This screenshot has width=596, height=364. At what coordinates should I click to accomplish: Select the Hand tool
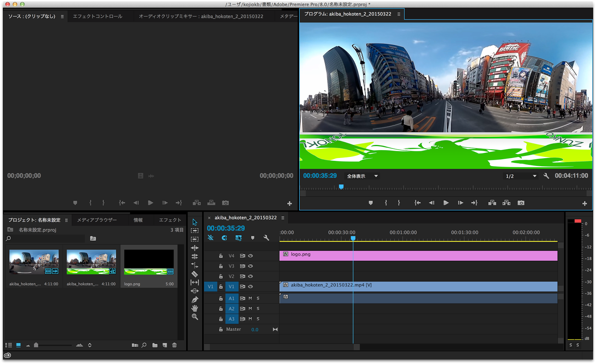(194, 308)
